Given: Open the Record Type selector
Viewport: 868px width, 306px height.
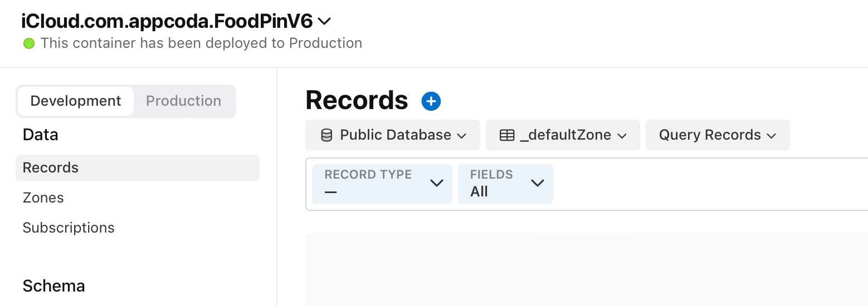Looking at the screenshot, I should [382, 184].
